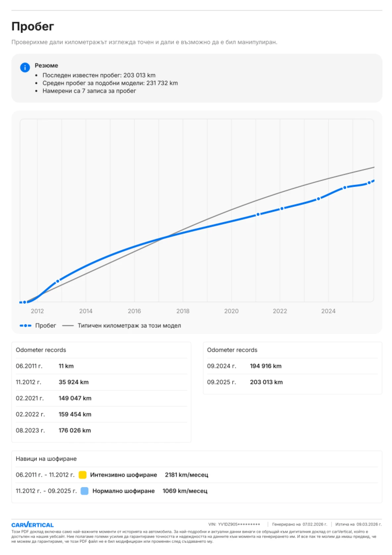Click the mileage data point at 2022

(282, 208)
